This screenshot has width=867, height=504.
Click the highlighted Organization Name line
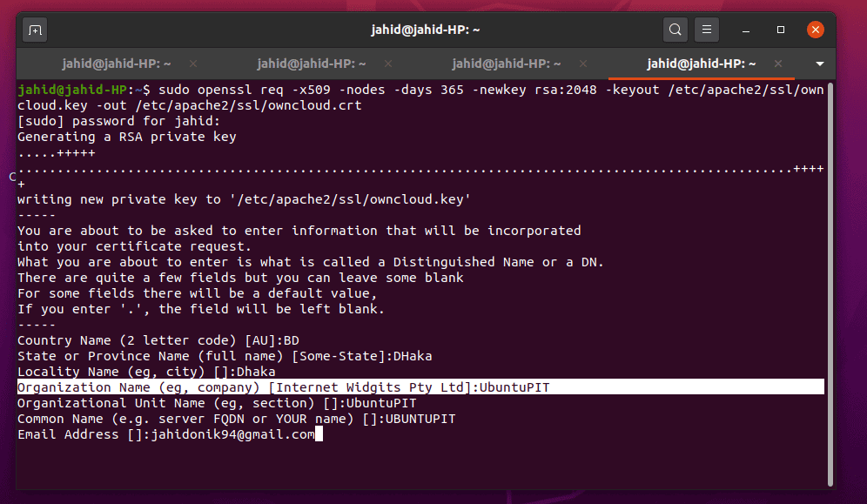(x=420, y=386)
